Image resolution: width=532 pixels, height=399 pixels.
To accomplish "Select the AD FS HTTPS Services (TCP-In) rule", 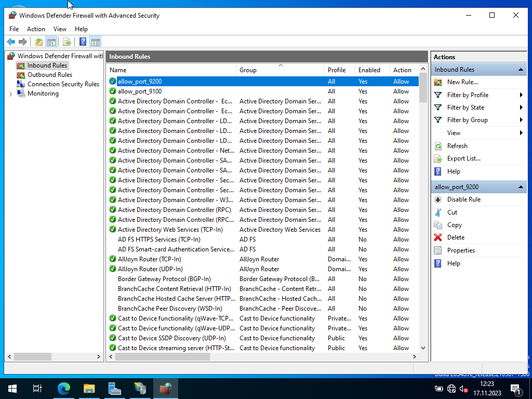I will [x=159, y=240].
